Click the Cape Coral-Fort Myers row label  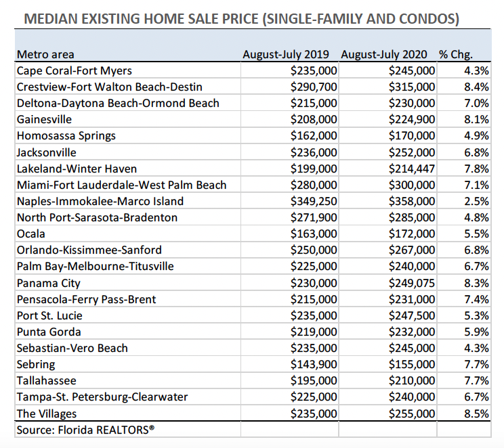(75, 70)
